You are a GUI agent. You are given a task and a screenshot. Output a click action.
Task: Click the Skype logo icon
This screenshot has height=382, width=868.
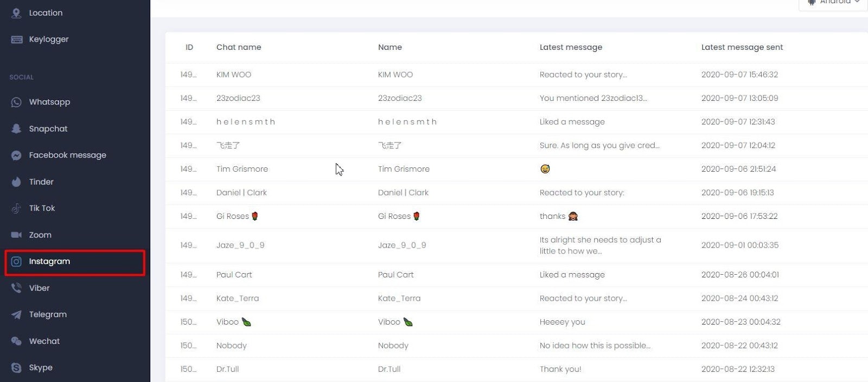(x=16, y=368)
